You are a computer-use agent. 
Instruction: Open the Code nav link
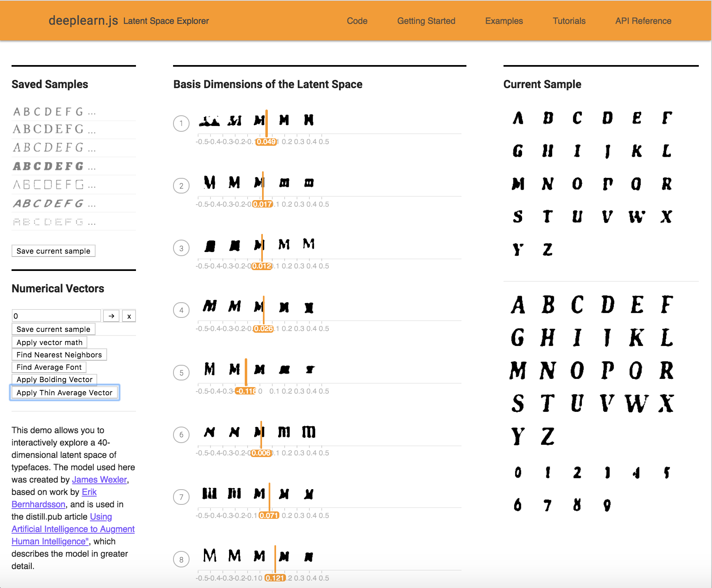(357, 21)
